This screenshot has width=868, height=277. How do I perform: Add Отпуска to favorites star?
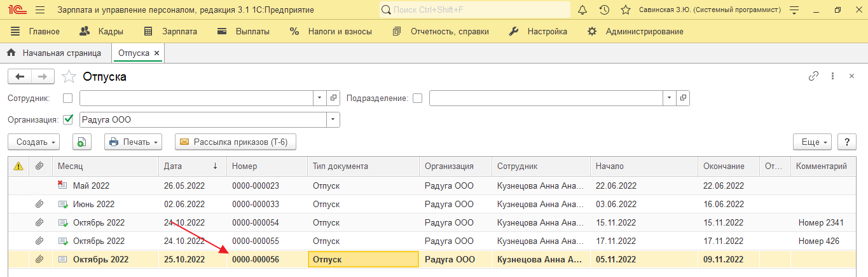[x=69, y=77]
